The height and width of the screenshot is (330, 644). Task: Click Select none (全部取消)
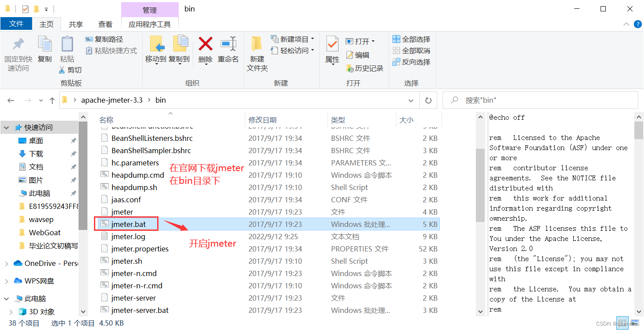point(411,50)
